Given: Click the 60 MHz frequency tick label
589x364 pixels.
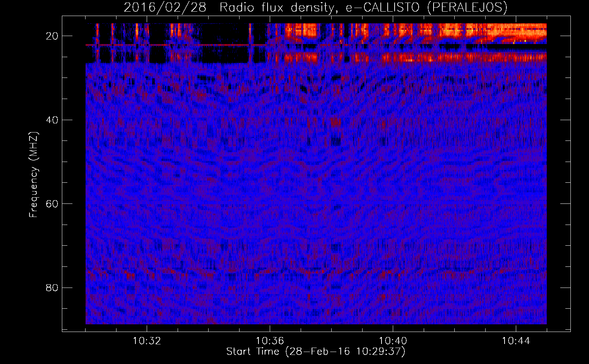Looking at the screenshot, I should [x=52, y=204].
